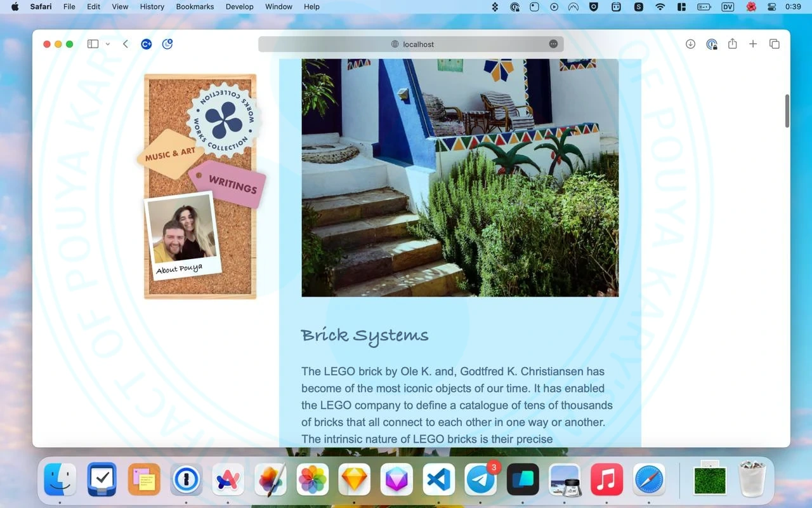Open the Edit menu
The width and height of the screenshot is (812, 508).
pos(94,6)
